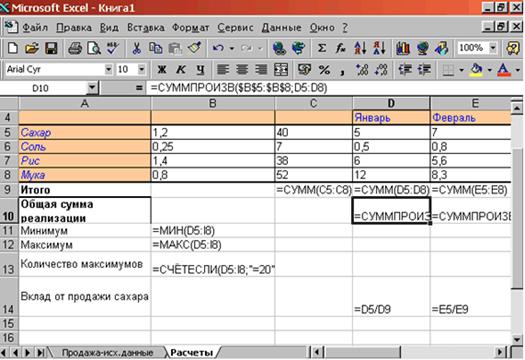Expand the Arial Cyr font dropdown
Screen dimensions: 525x360
[108, 70]
